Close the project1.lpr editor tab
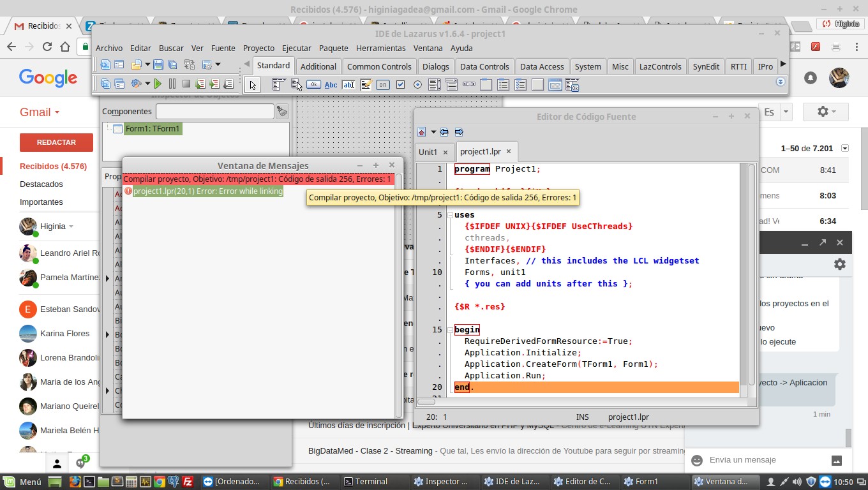This screenshot has height=490, width=868. click(509, 152)
